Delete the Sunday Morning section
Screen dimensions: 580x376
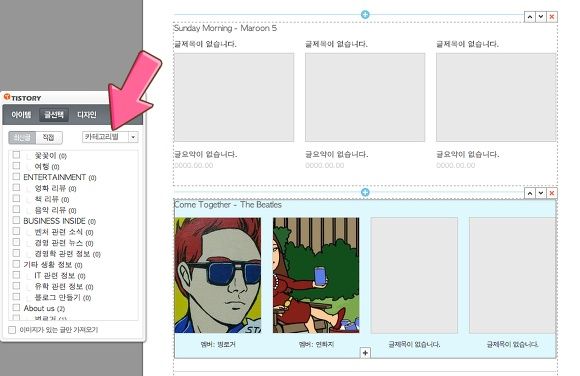click(552, 17)
